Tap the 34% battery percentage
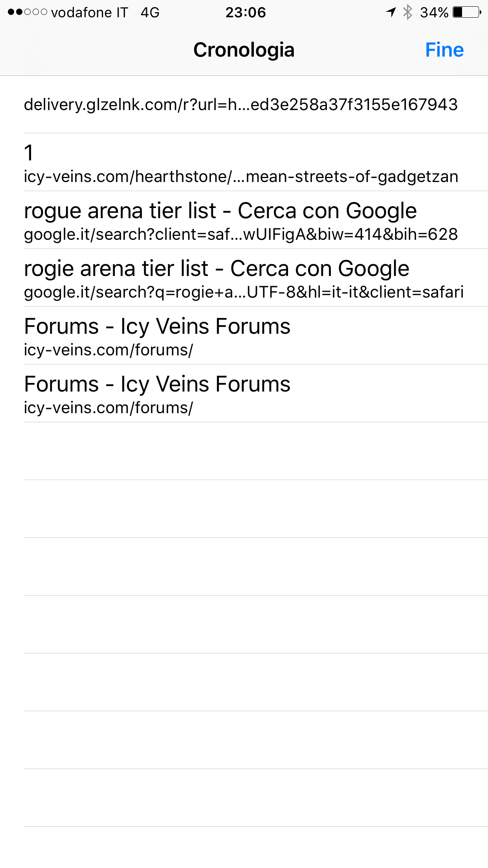The width and height of the screenshot is (488, 868). point(434,13)
